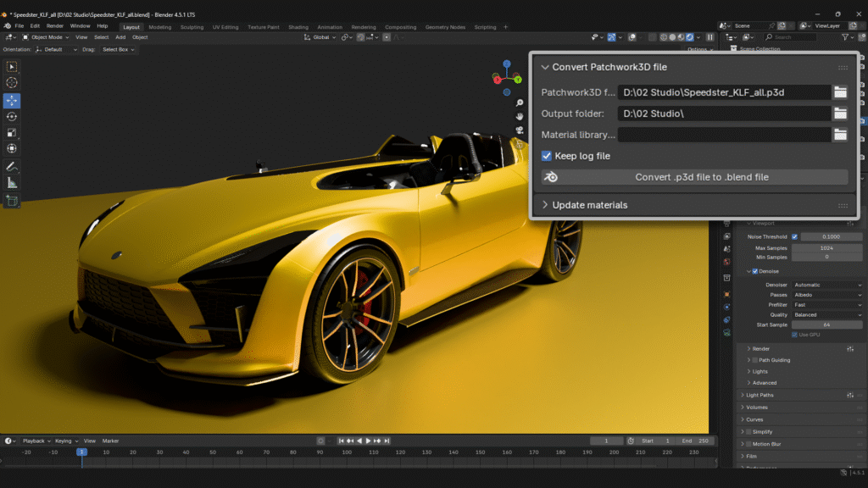
Task: Select the Annotate pencil tool
Action: point(12,166)
